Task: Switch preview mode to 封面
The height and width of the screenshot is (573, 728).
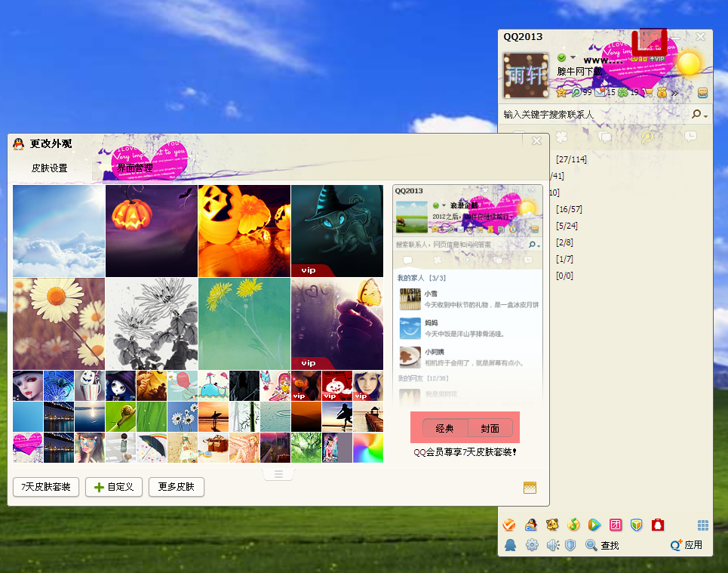Action: 490,429
